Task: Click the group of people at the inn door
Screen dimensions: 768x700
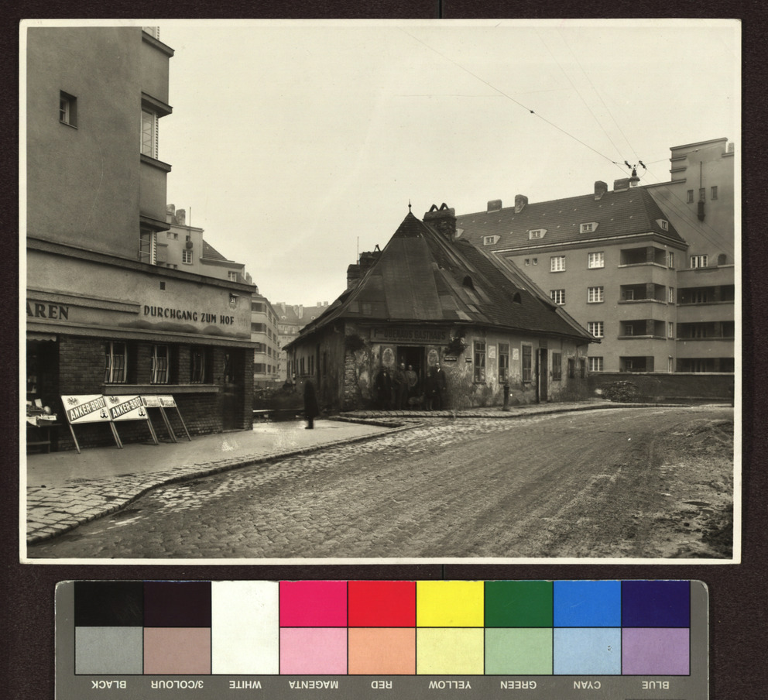Action: [410, 386]
